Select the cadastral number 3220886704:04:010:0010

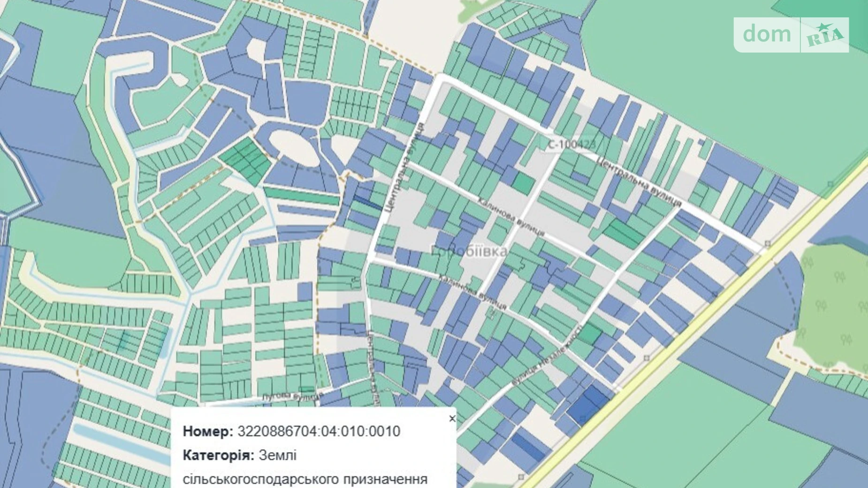tap(319, 431)
